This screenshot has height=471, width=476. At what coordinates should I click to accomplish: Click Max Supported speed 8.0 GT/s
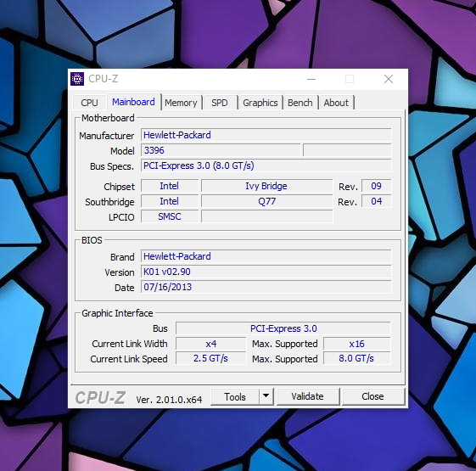(356, 358)
